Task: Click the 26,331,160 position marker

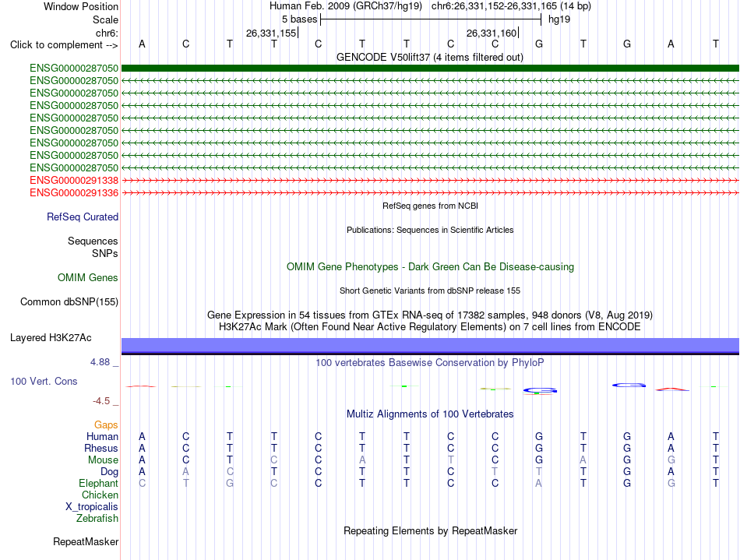Action: [492, 33]
